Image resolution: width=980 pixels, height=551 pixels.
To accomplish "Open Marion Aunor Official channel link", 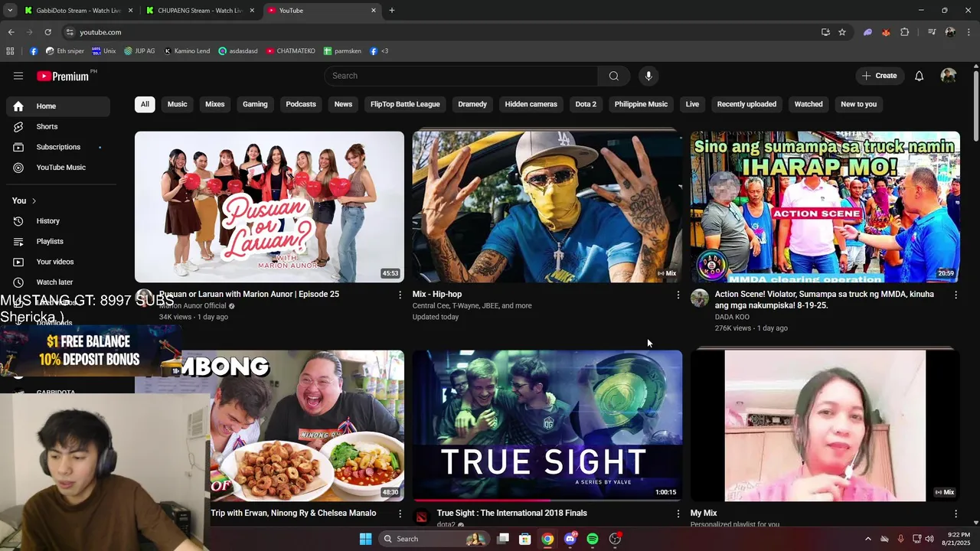I will click(193, 306).
